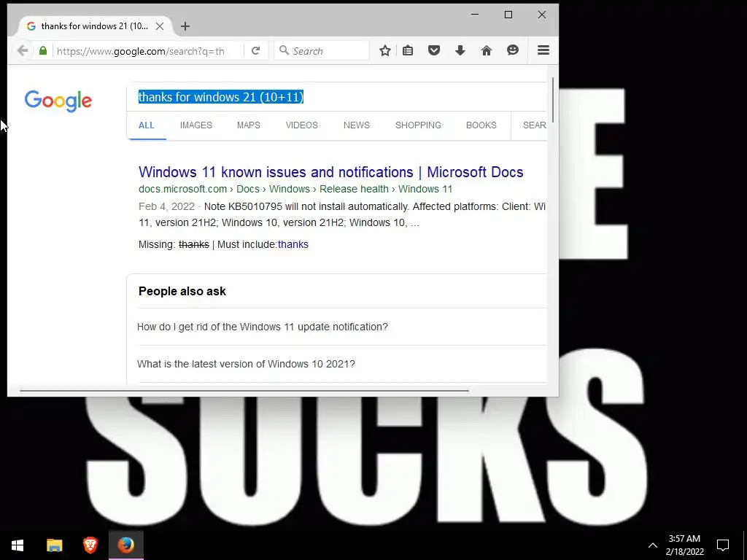747x560 pixels.
Task: Open the MAPS results tab
Action: [249, 125]
